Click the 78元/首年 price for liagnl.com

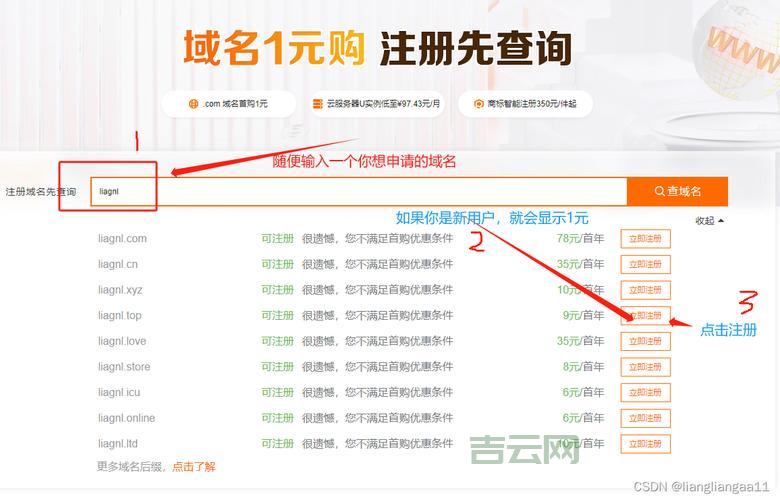point(580,239)
